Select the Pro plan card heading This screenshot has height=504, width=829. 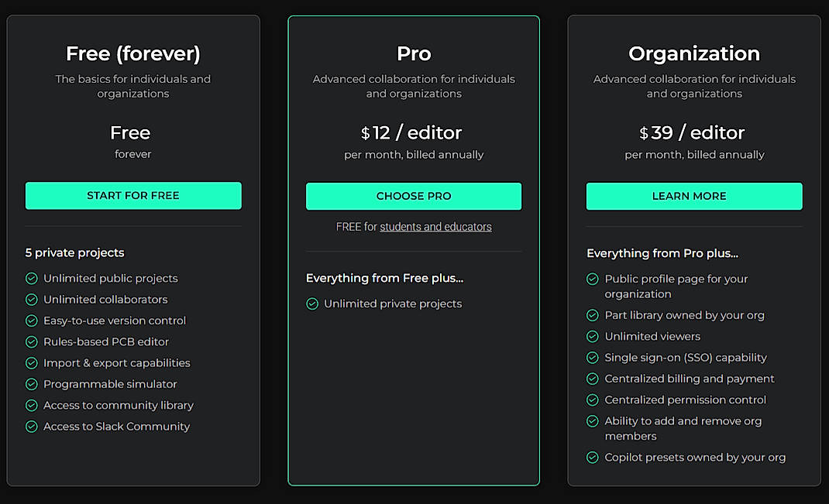(413, 53)
